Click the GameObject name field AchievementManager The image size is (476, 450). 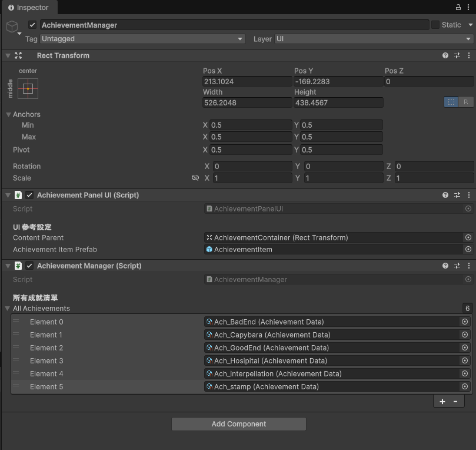coord(235,25)
